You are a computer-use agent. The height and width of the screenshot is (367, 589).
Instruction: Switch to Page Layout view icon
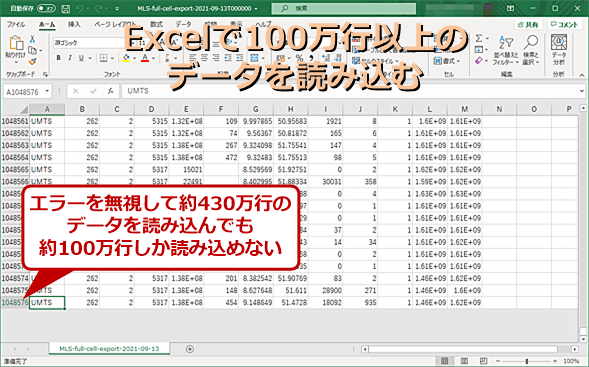(464, 361)
